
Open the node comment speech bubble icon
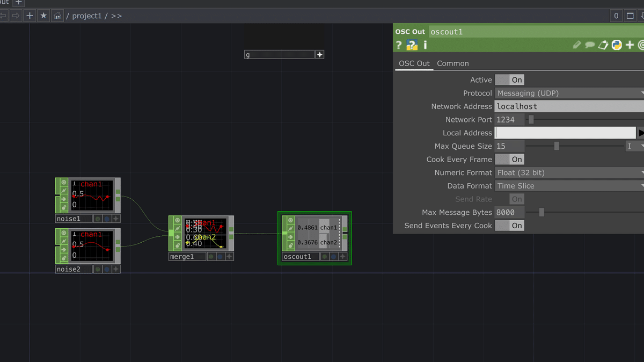(590, 45)
